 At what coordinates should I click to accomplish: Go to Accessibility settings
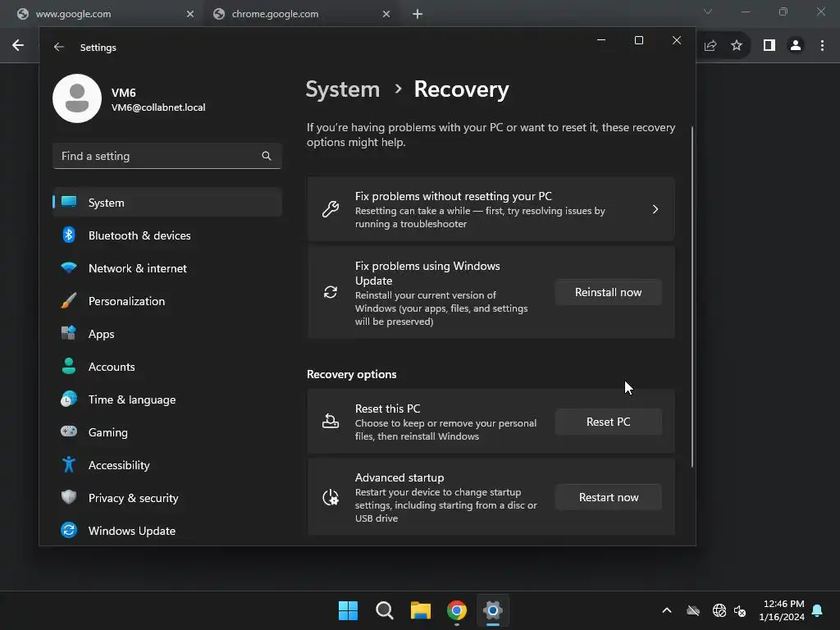click(167, 465)
